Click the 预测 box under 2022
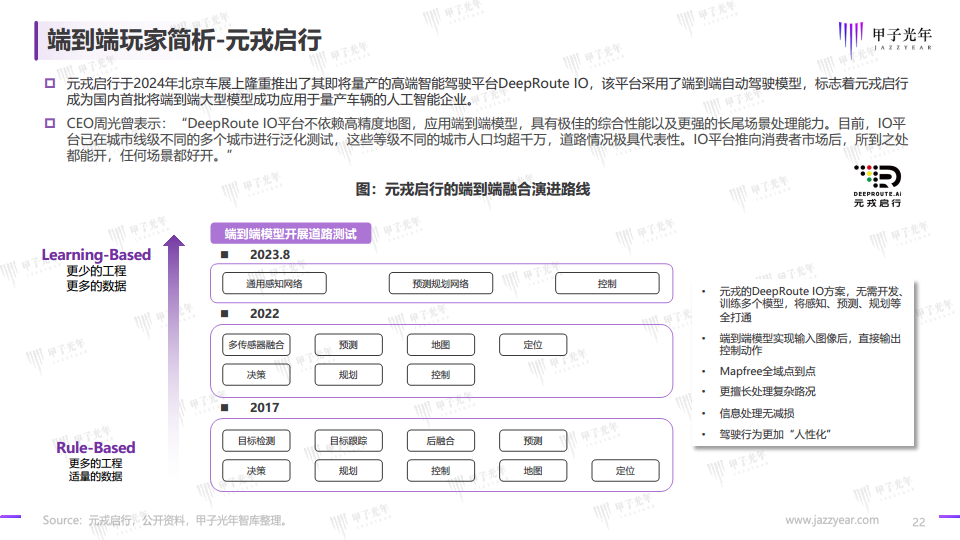Image resolution: width=960 pixels, height=540 pixels. tap(348, 345)
